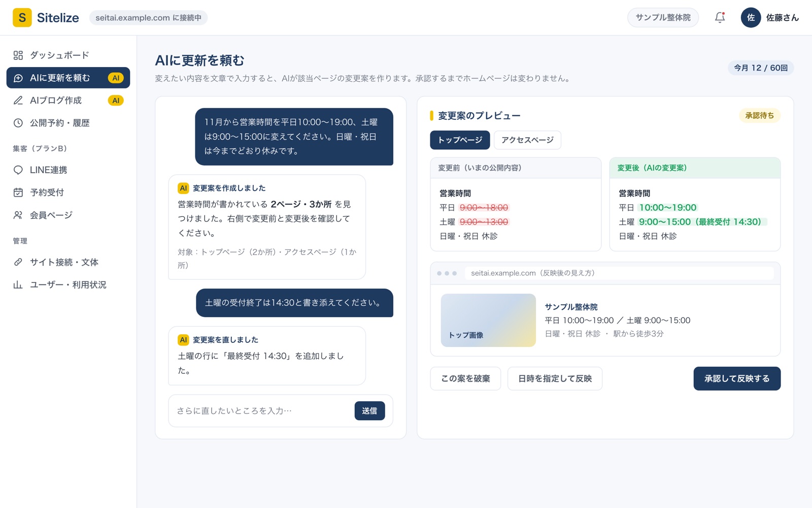Click ユーザー・利用状況 bar chart icon
The height and width of the screenshot is (508, 812).
click(x=18, y=285)
